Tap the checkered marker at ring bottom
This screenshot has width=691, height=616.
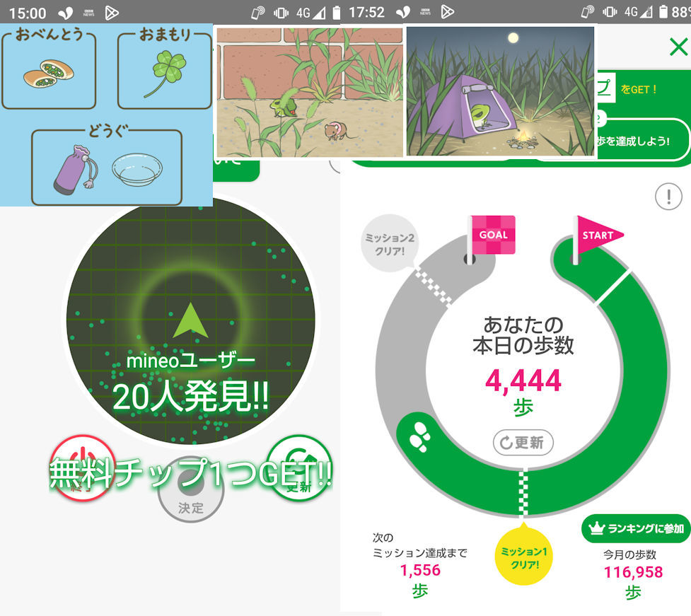523,493
